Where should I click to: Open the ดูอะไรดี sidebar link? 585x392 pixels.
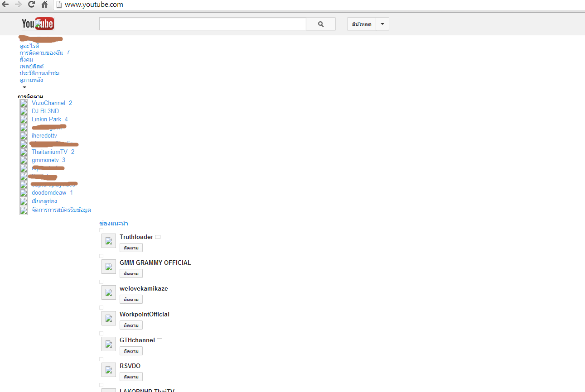pyautogui.click(x=29, y=46)
